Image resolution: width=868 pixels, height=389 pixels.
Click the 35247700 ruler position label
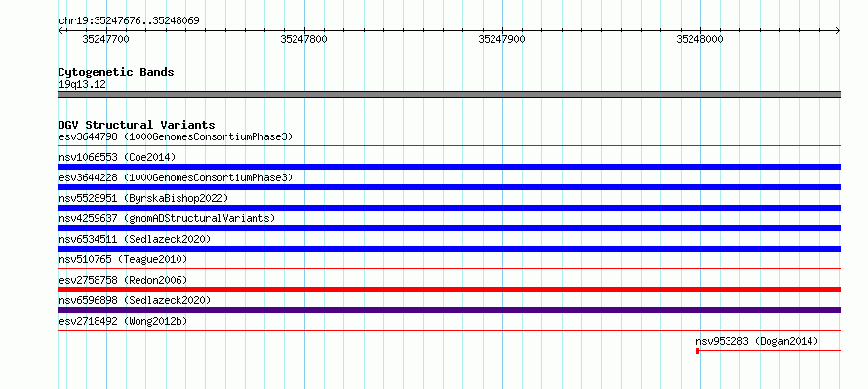point(105,39)
